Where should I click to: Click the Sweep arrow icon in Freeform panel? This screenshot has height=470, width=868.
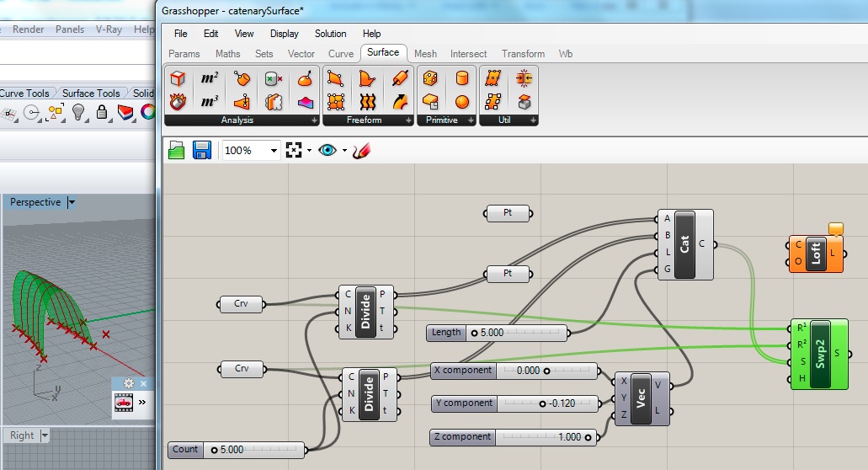(400, 101)
